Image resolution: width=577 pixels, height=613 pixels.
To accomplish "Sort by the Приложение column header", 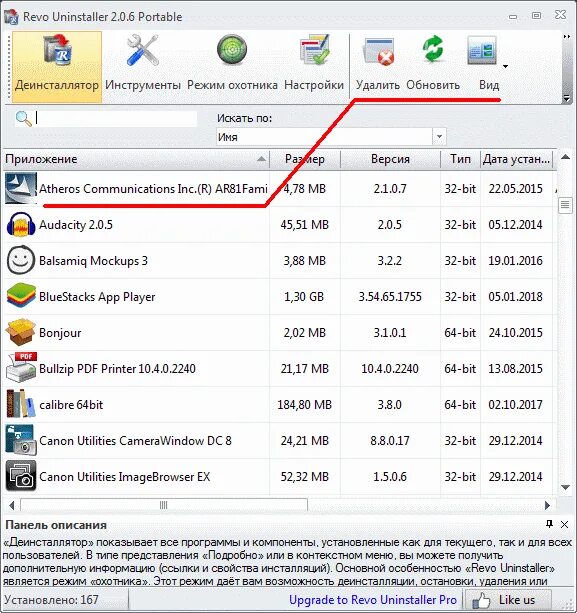I will [x=136, y=159].
